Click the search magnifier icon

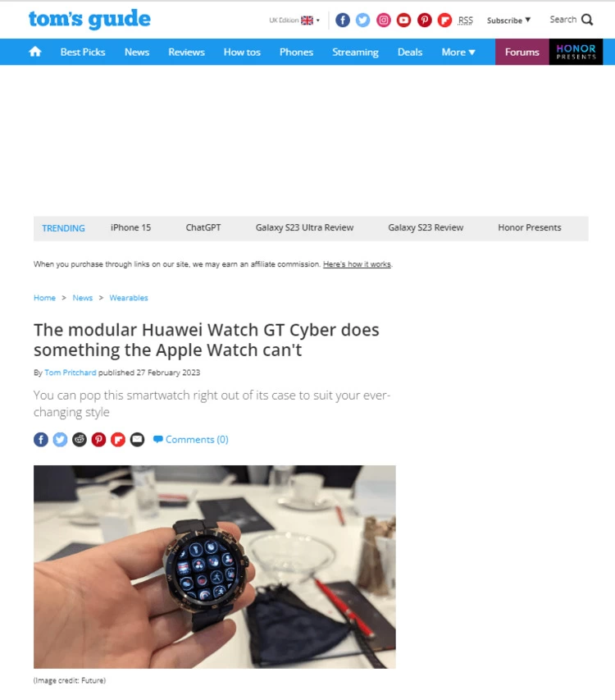coord(587,20)
